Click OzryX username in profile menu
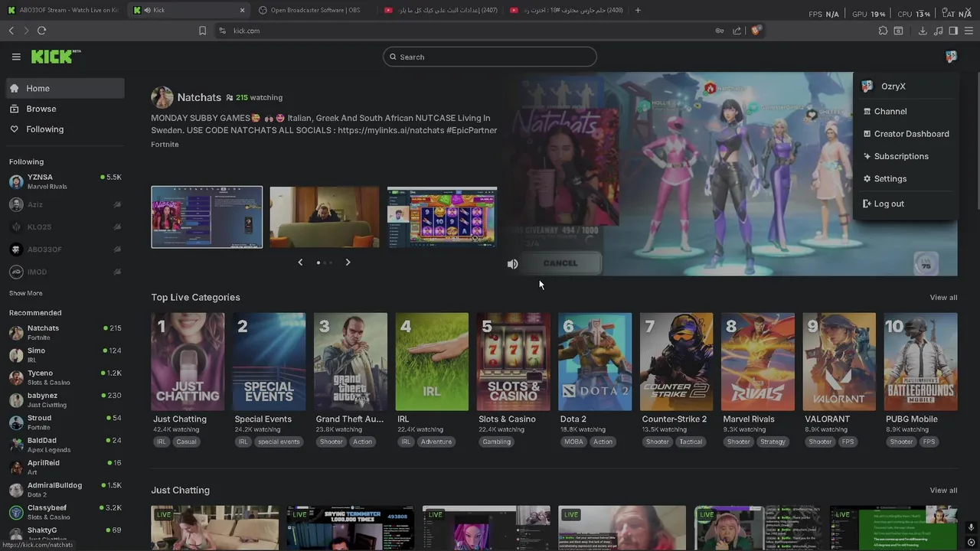Viewport: 980px width, 551px height. click(893, 86)
